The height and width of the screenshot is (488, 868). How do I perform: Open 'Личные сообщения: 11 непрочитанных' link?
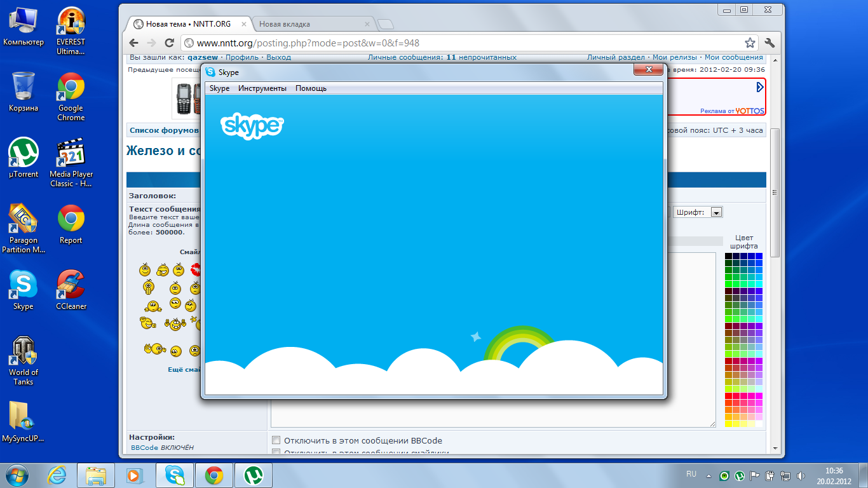[x=442, y=57]
